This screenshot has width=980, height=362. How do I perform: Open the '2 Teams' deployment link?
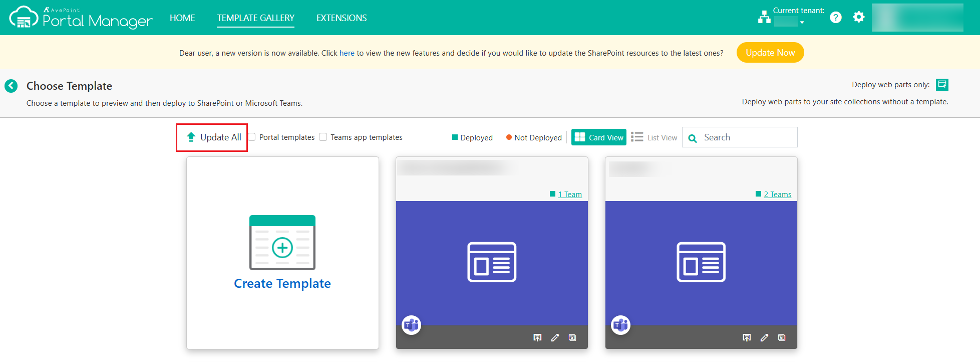point(777,195)
